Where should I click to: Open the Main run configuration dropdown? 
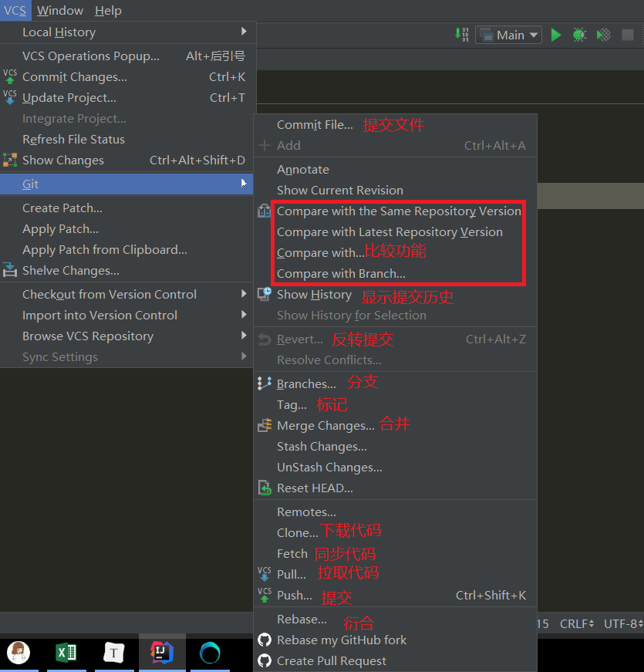tap(509, 35)
